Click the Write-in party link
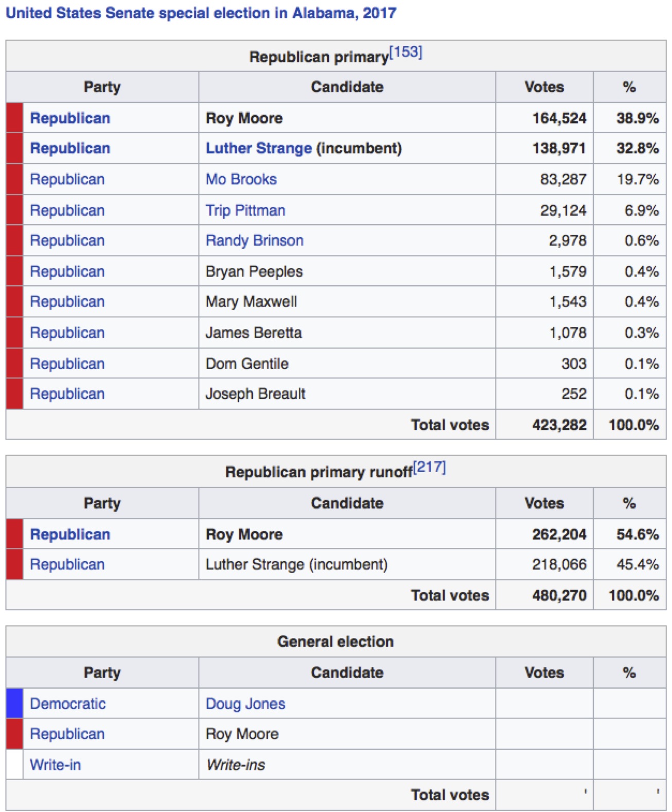The image size is (672, 812). (55, 765)
